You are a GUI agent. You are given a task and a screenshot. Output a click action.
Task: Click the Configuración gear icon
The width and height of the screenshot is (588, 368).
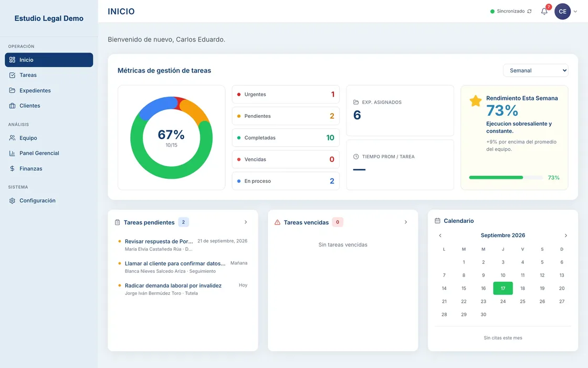(13, 200)
